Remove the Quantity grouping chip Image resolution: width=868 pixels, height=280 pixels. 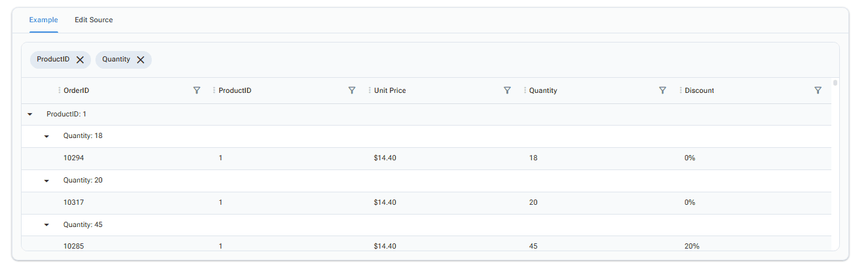point(141,60)
